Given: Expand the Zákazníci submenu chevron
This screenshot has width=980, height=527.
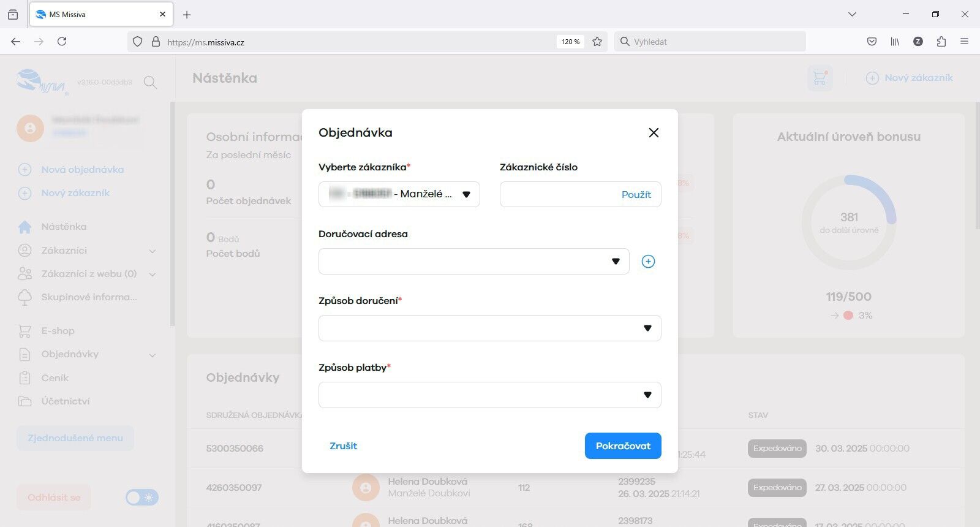Looking at the screenshot, I should (153, 251).
